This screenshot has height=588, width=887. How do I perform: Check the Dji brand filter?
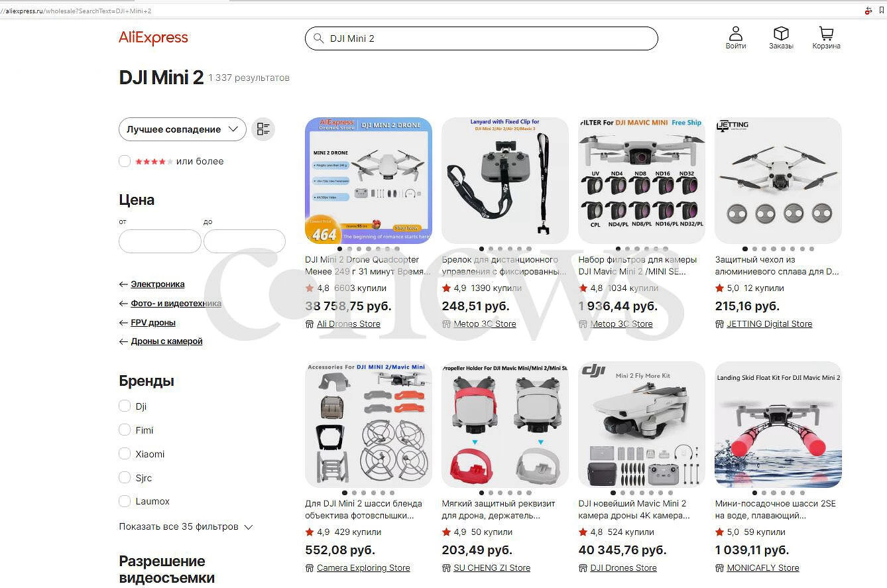[125, 406]
